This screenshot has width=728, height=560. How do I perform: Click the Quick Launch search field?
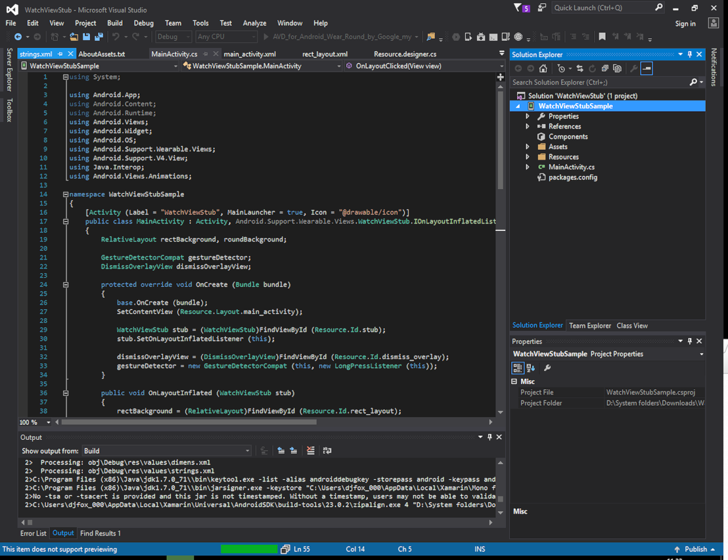click(607, 8)
